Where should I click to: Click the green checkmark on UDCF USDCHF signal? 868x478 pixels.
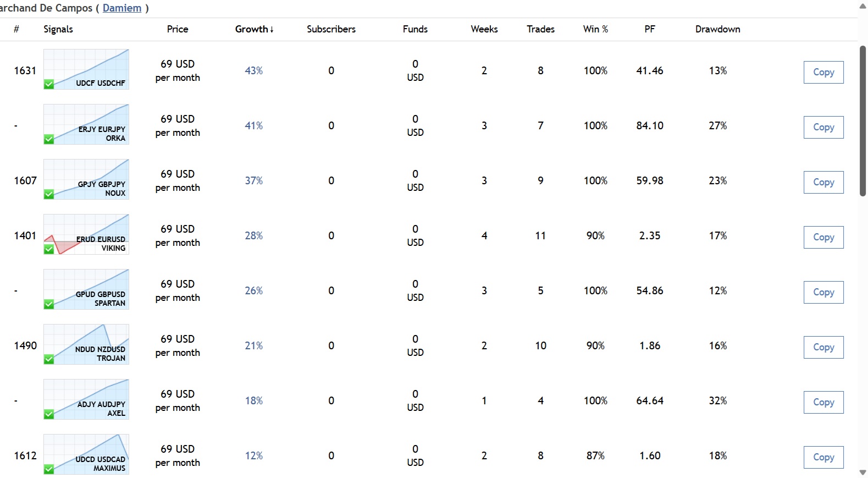coord(49,84)
